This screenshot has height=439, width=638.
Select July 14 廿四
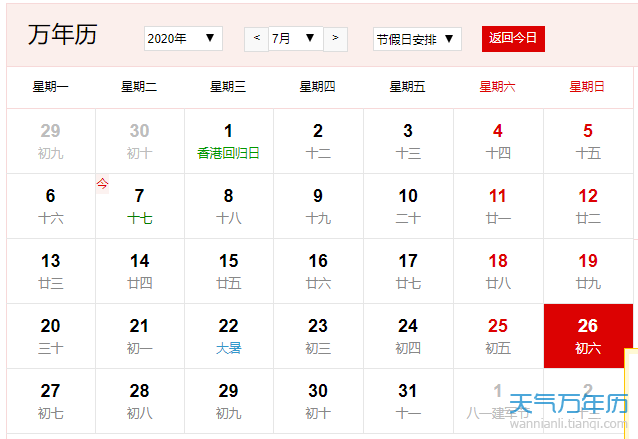pos(140,271)
